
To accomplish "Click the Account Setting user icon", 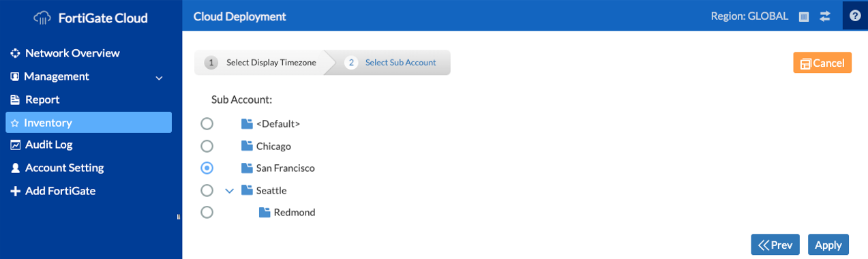I will click(15, 168).
